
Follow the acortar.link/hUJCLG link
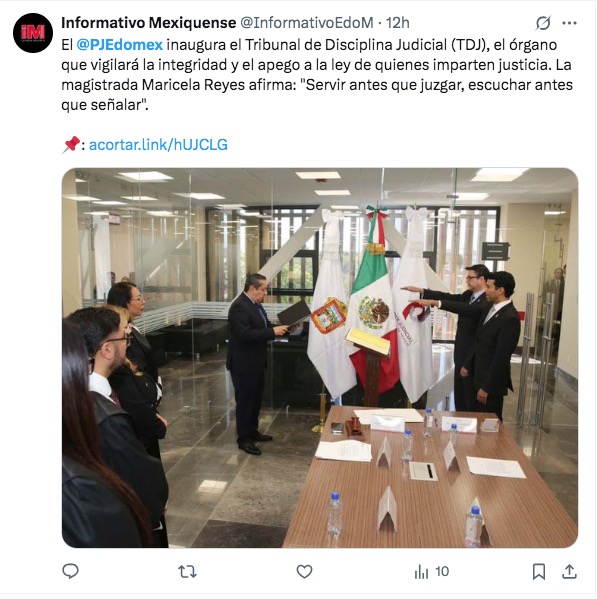click(158, 145)
